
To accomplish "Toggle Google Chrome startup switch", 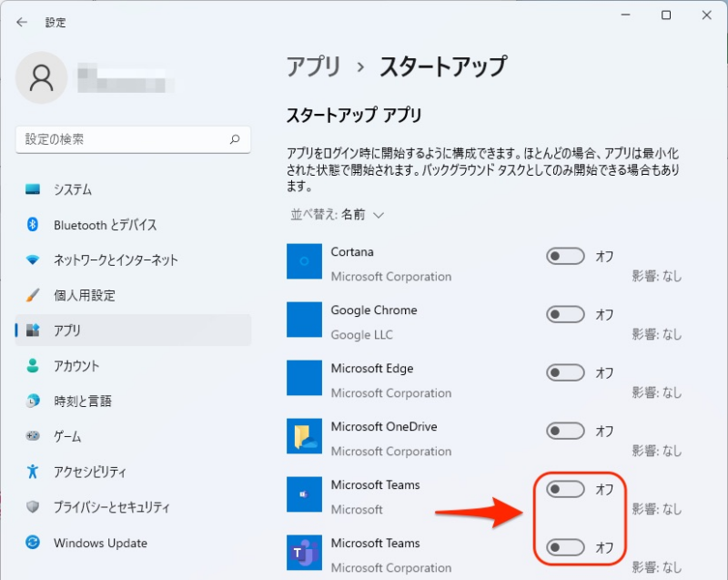I will coord(565,314).
